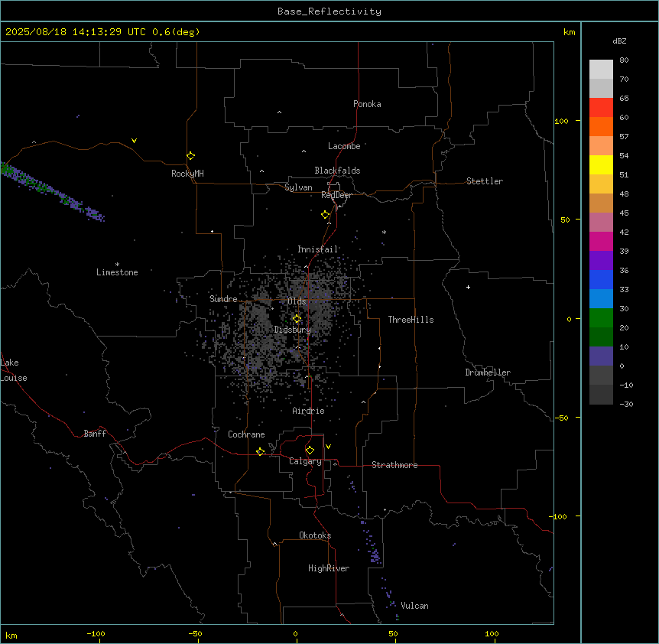Click the yellow diamond marker above RockyMH
This screenshot has height=644, width=659.
[x=190, y=156]
